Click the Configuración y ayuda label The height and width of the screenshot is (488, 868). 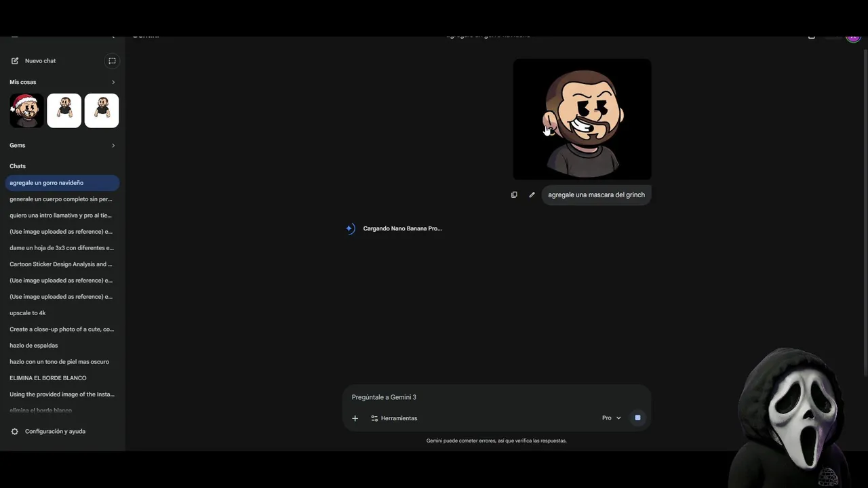(55, 431)
